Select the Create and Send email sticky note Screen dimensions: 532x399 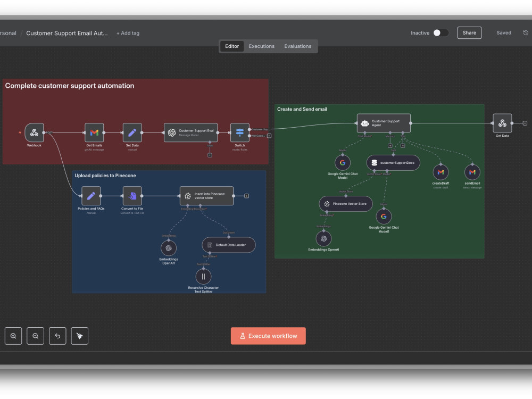tap(379, 181)
